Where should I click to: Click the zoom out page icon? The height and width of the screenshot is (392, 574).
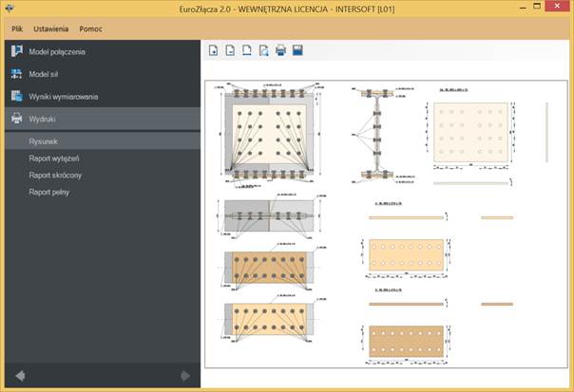coord(230,50)
